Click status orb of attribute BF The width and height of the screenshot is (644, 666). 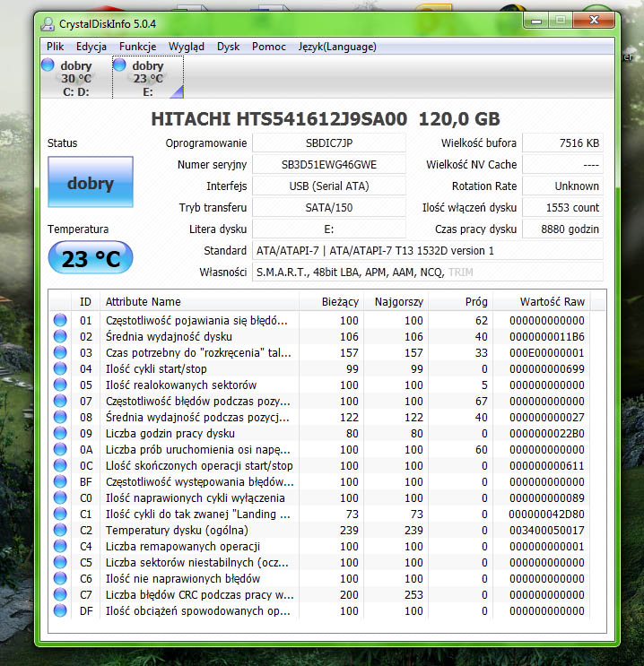[x=60, y=481]
